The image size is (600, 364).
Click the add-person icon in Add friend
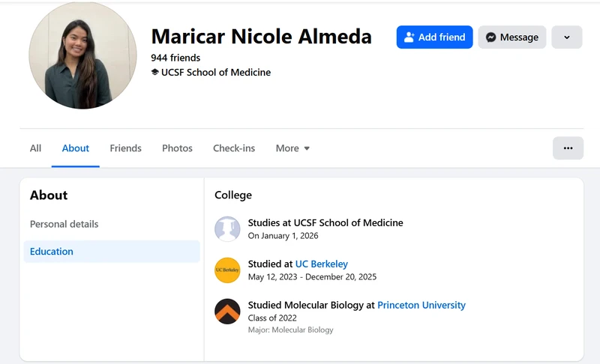[409, 37]
